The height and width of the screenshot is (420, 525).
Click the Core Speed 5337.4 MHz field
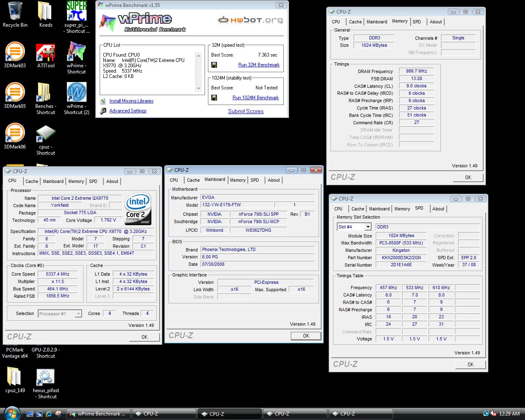tap(57, 274)
